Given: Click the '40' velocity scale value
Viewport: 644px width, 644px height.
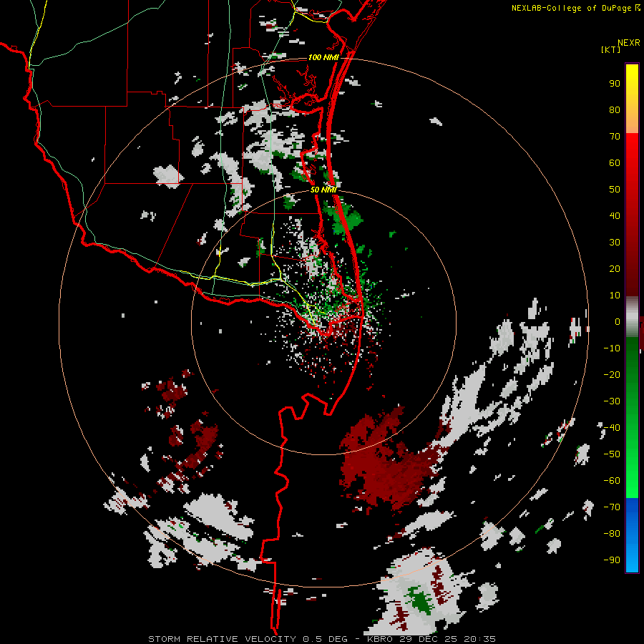Looking at the screenshot, I should (x=615, y=216).
